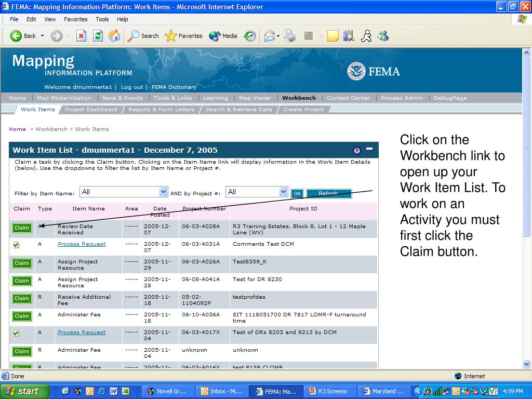Image resolution: width=532 pixels, height=399 pixels.
Task: Go to Tools & Links nav tab
Action: tap(172, 98)
